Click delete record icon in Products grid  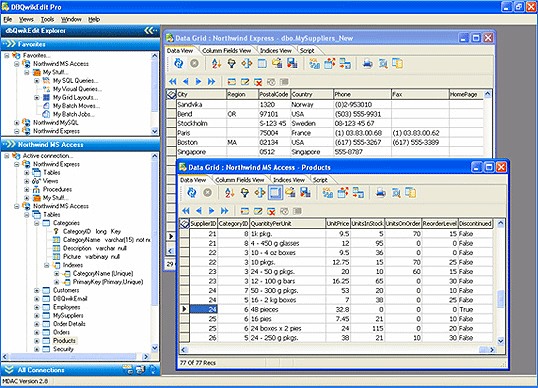271,211
